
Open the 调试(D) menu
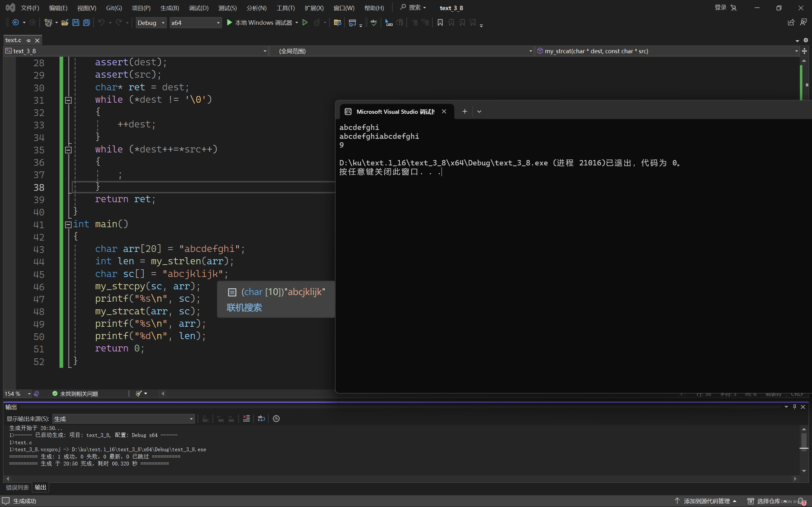point(198,8)
